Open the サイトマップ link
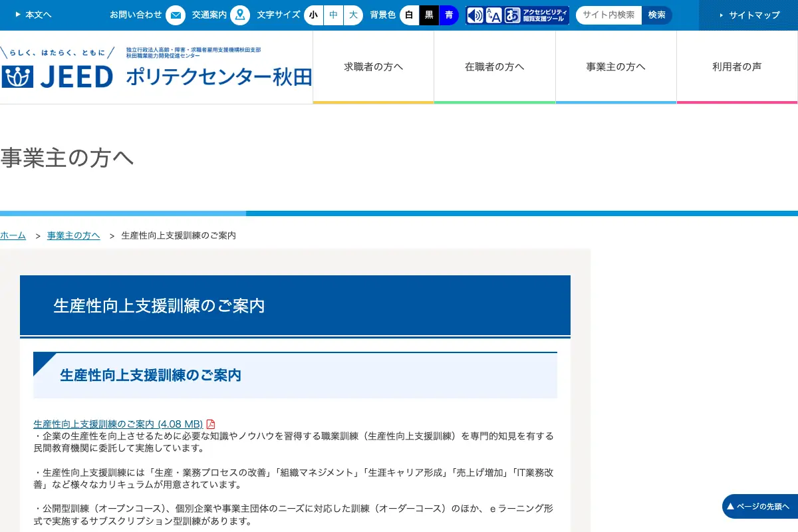Screen dimensions: 798x532 point(749,15)
